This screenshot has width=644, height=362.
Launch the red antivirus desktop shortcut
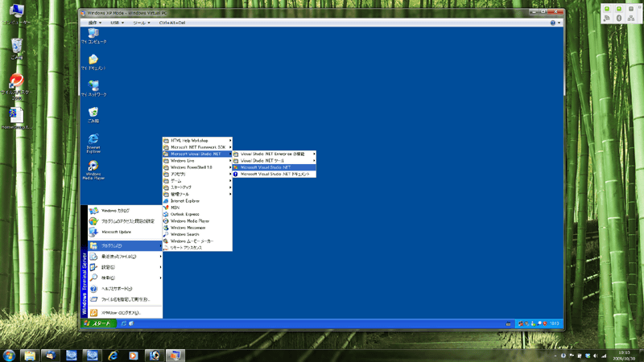click(x=16, y=86)
